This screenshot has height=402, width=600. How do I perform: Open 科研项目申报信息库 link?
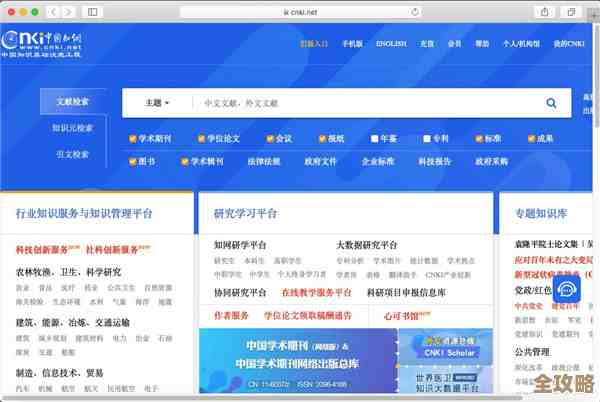pos(406,293)
